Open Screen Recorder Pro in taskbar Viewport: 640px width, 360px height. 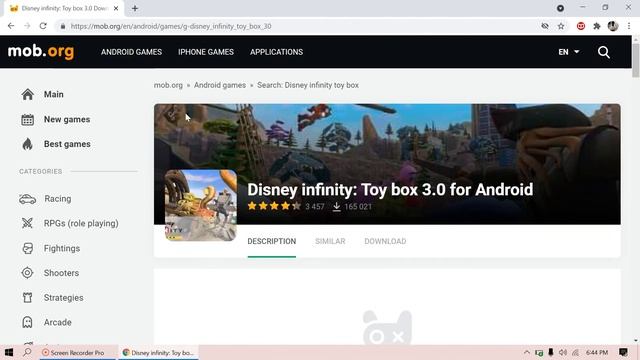pyautogui.click(x=78, y=353)
